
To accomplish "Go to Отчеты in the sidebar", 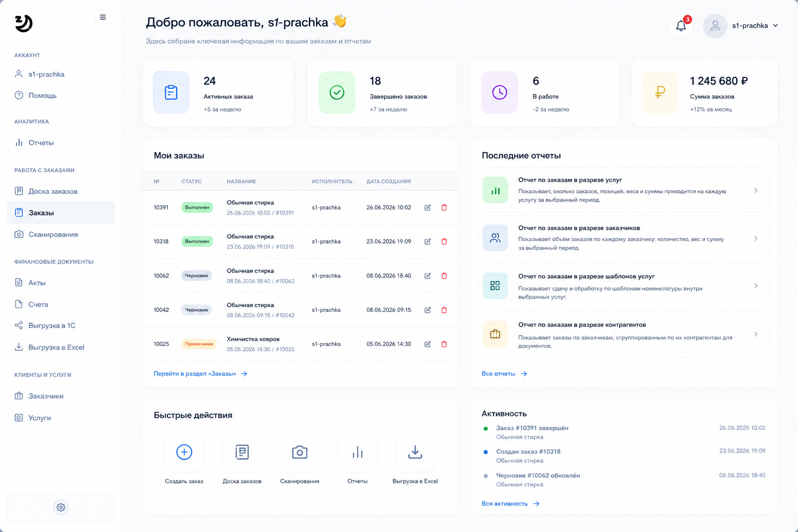I will tap(61, 143).
